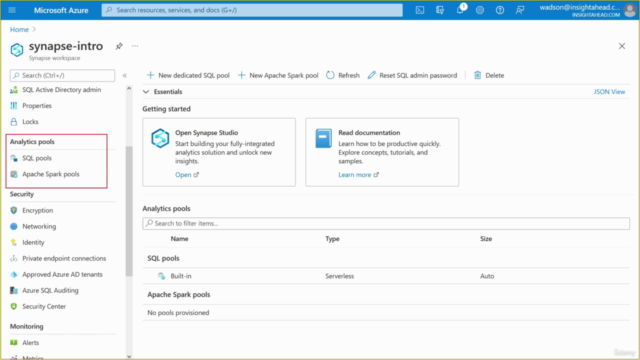This screenshot has height=360, width=640.
Task: Open Apache Spark pools in sidebar
Action: (x=51, y=174)
